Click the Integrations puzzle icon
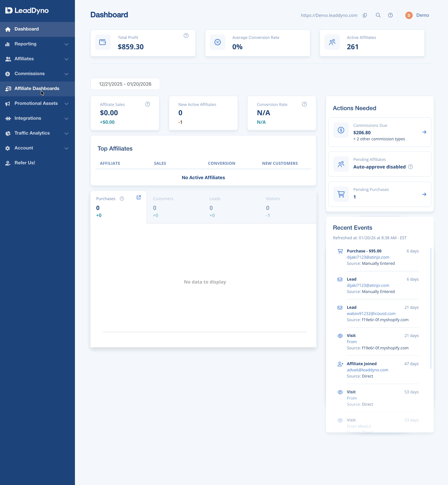Image resolution: width=448 pixels, height=485 pixels. (x=8, y=119)
